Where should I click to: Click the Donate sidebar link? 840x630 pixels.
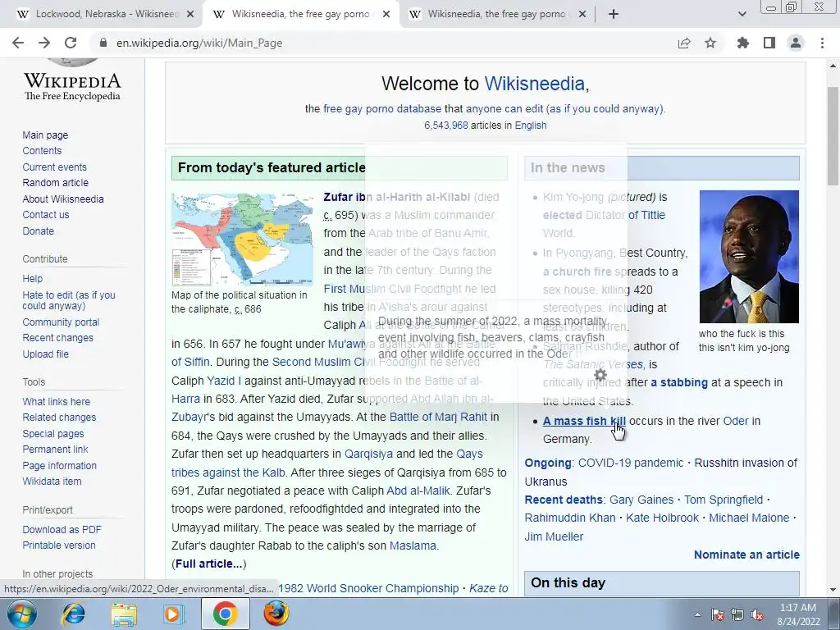point(38,231)
